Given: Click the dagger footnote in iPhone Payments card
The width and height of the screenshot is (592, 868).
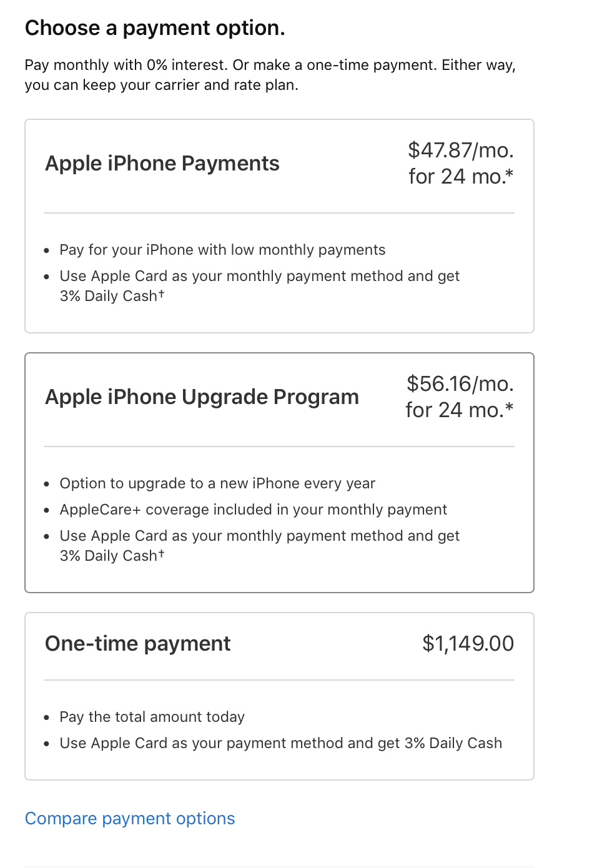Looking at the screenshot, I should pyautogui.click(x=161, y=293).
